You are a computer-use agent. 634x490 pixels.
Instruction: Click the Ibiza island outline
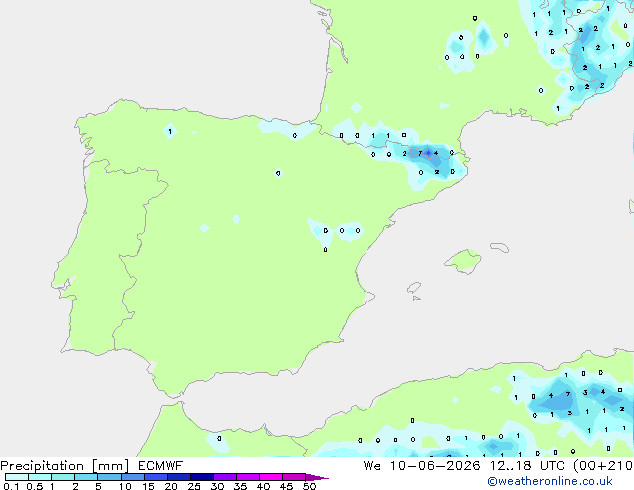[414, 288]
